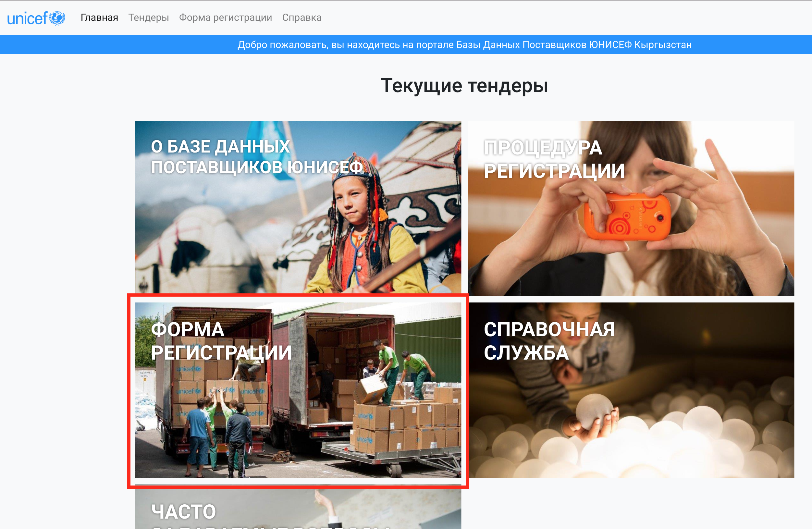
Task: Click the Текущие тендеры heading
Action: point(464,86)
